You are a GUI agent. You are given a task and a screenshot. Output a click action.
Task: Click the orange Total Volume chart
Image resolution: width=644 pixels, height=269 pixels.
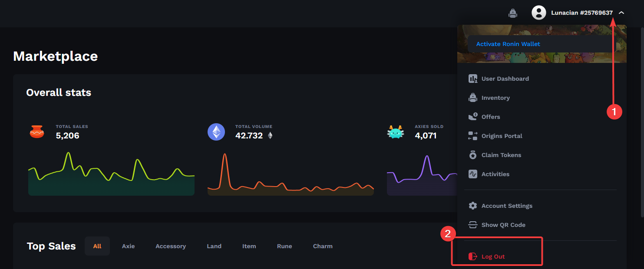(x=291, y=175)
